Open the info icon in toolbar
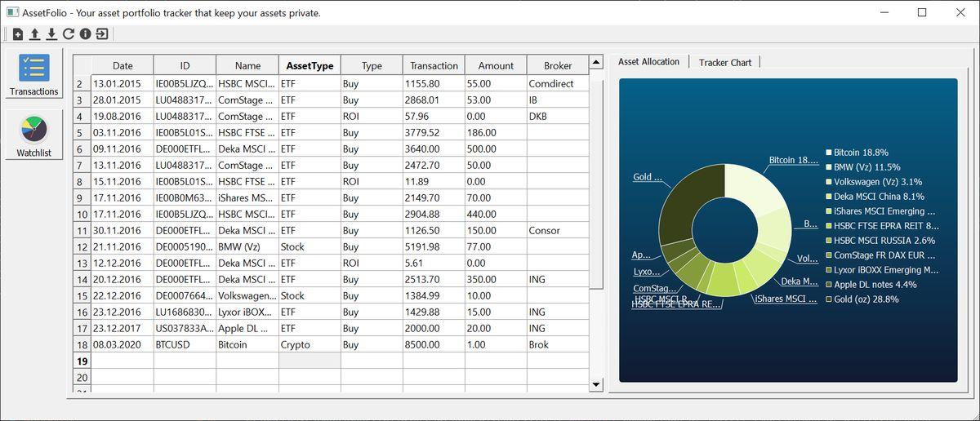 [x=85, y=34]
